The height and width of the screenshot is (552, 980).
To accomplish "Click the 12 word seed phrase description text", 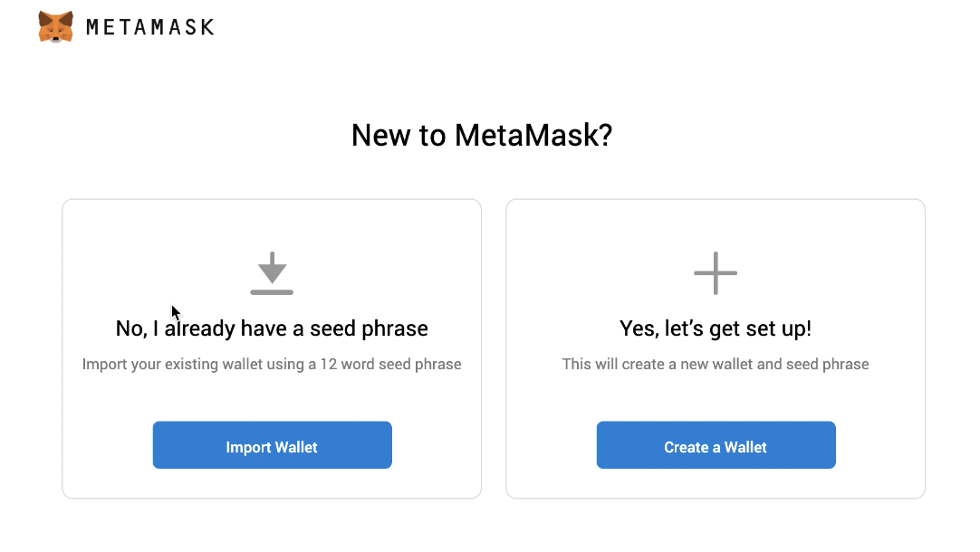I will click(x=272, y=364).
